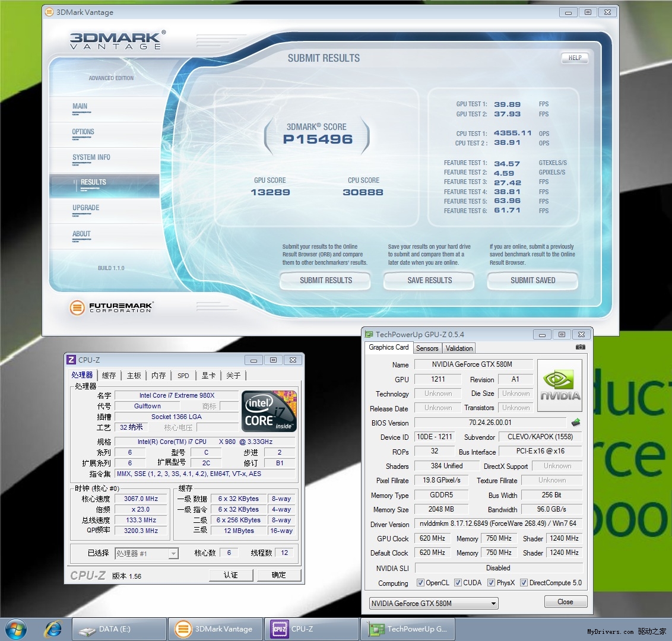Click the Help button in 3DMark
The image size is (672, 641).
click(574, 58)
